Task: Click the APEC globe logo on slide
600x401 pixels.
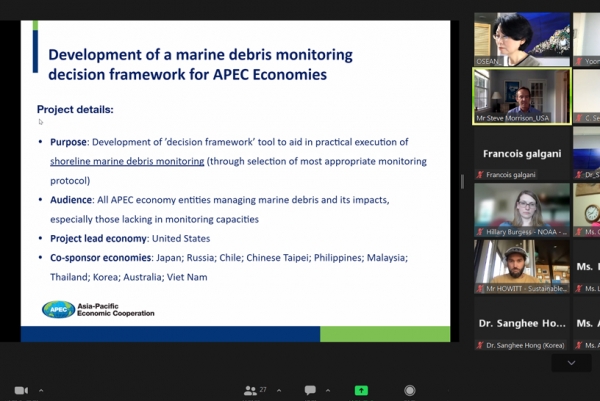Action: [x=58, y=310]
